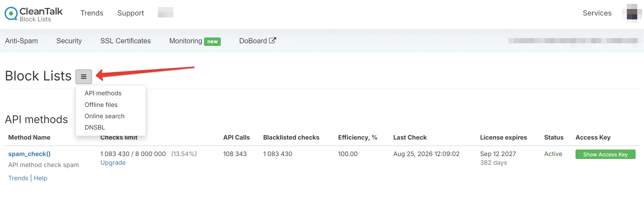Switch to the Security tab

tap(69, 41)
